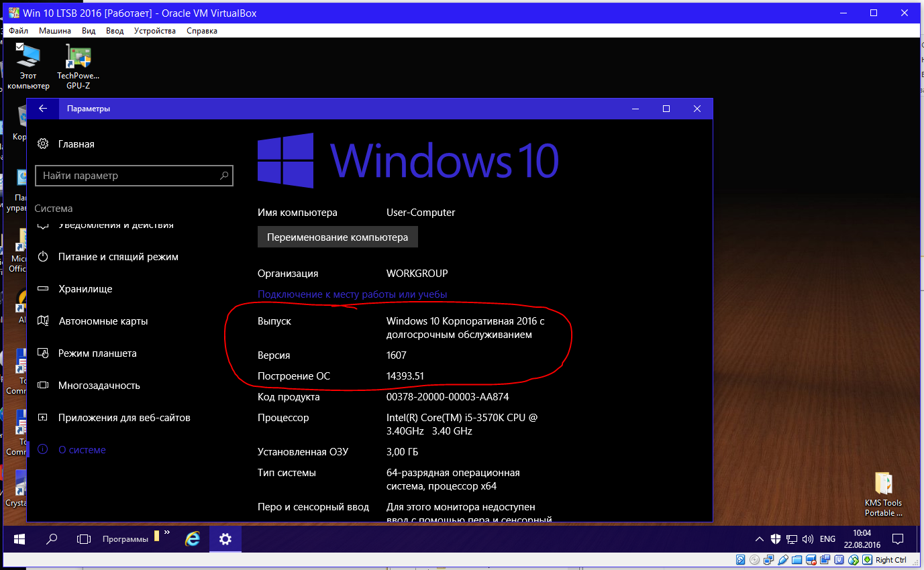Image resolution: width=924 pixels, height=570 pixels.
Task: Open the Windows Defender shield tray icon
Action: click(776, 539)
